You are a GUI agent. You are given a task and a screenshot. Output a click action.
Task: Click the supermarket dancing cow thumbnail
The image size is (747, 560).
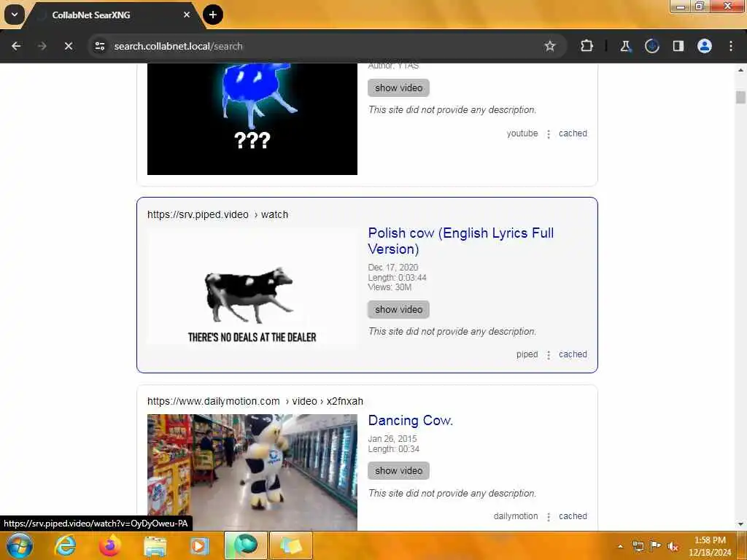252,472
